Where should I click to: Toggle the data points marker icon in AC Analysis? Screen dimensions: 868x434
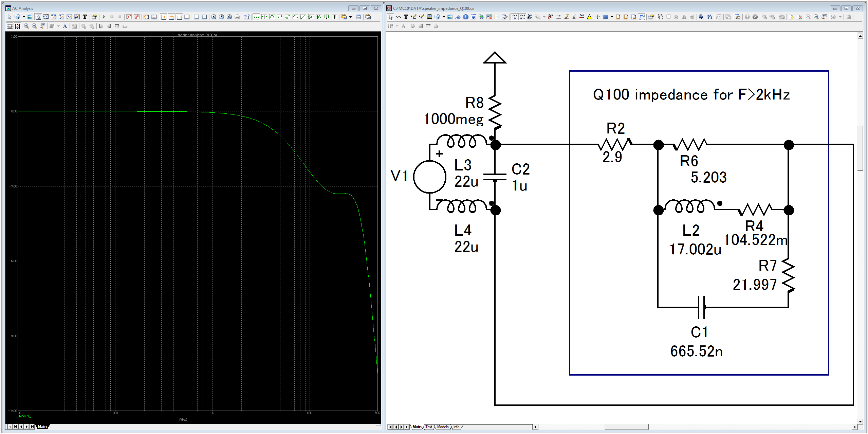click(x=129, y=17)
